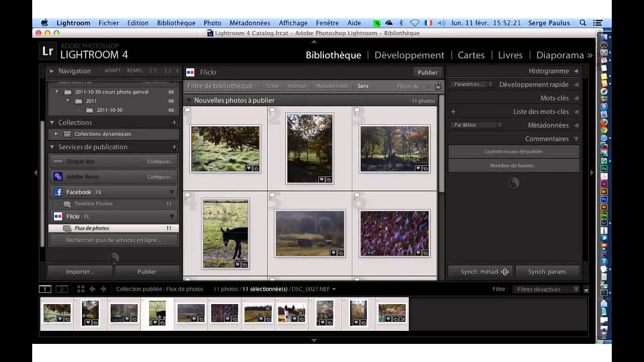Toggle the flag on the first grid photo
Image resolution: width=644 pixels, height=362 pixels.
[188, 110]
